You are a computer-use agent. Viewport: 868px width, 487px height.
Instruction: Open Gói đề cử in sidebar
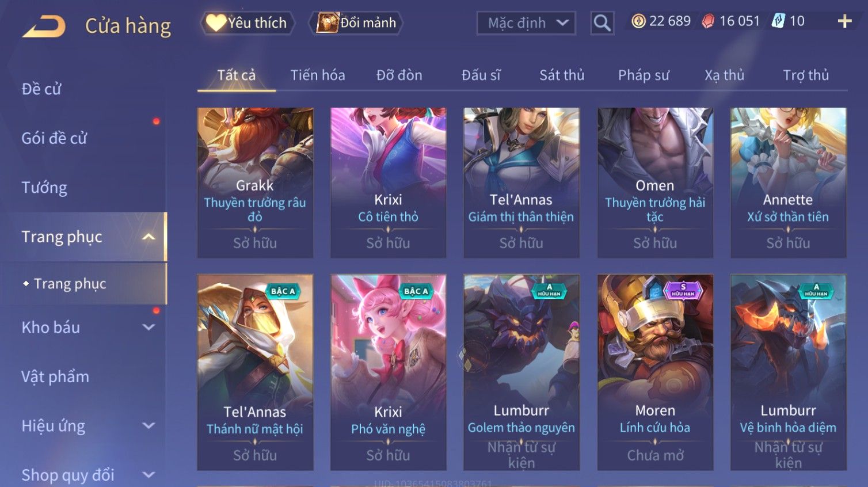click(x=54, y=138)
